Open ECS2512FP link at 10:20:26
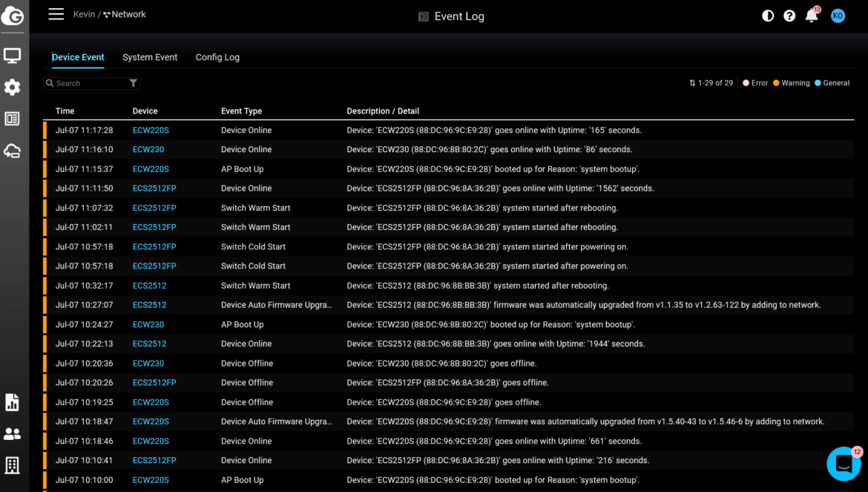Screen dimensions: 868x492 click(154, 382)
